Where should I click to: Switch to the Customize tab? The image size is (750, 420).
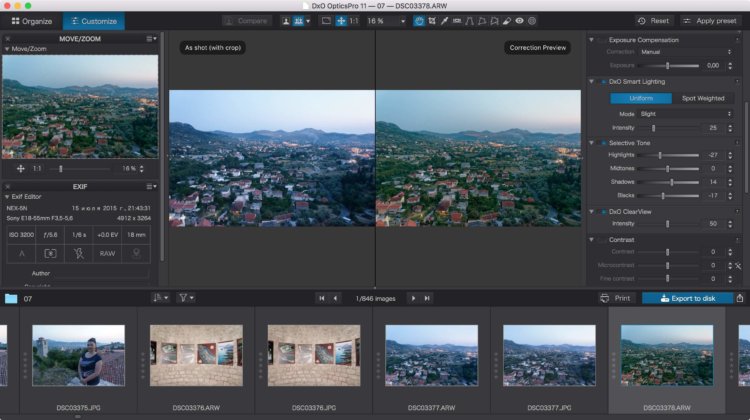click(x=94, y=21)
